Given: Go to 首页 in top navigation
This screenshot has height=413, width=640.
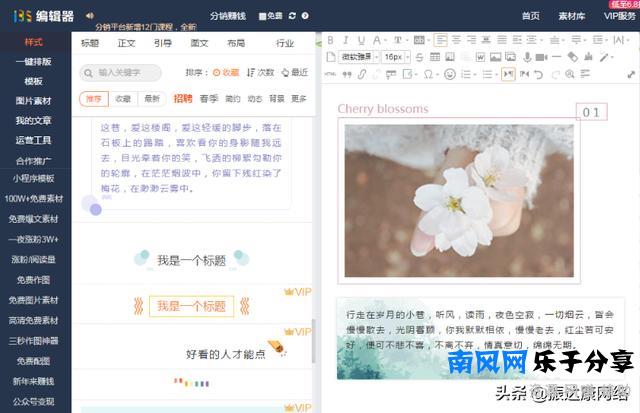Looking at the screenshot, I should coord(531,16).
